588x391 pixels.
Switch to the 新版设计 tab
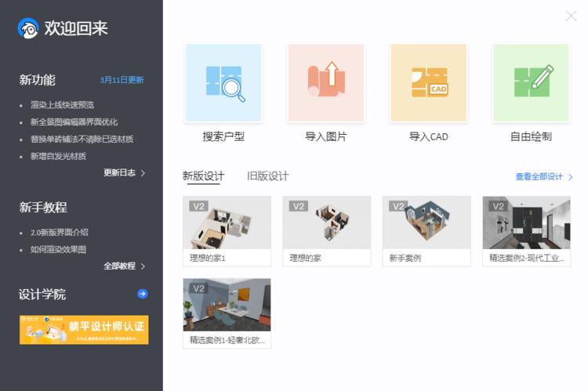coord(203,176)
